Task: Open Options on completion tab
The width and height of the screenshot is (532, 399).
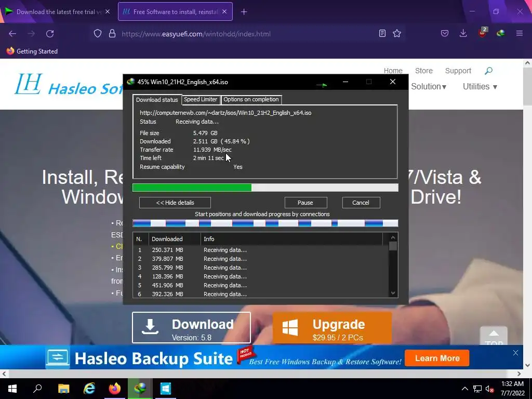Action: point(251,99)
